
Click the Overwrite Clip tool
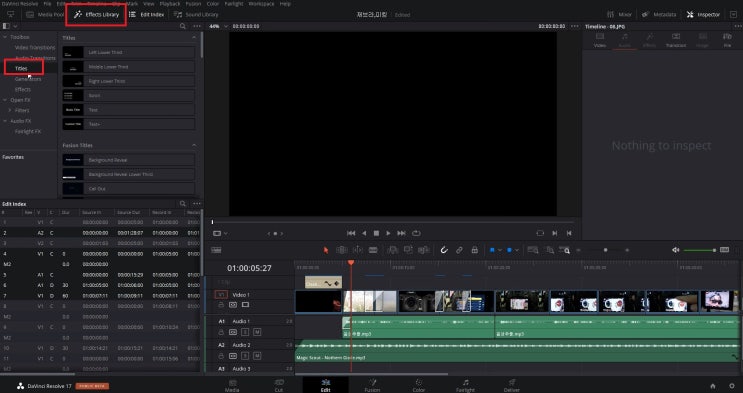click(408, 250)
